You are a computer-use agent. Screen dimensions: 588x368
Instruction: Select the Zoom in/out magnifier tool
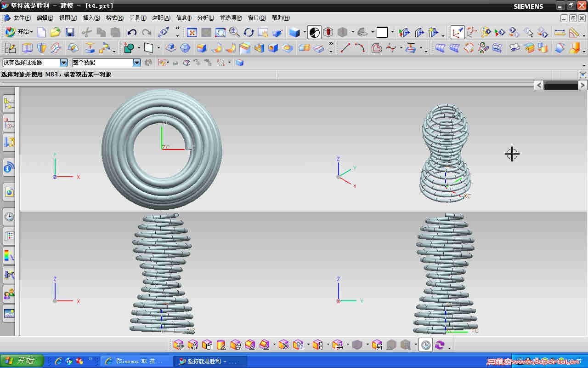(x=235, y=32)
